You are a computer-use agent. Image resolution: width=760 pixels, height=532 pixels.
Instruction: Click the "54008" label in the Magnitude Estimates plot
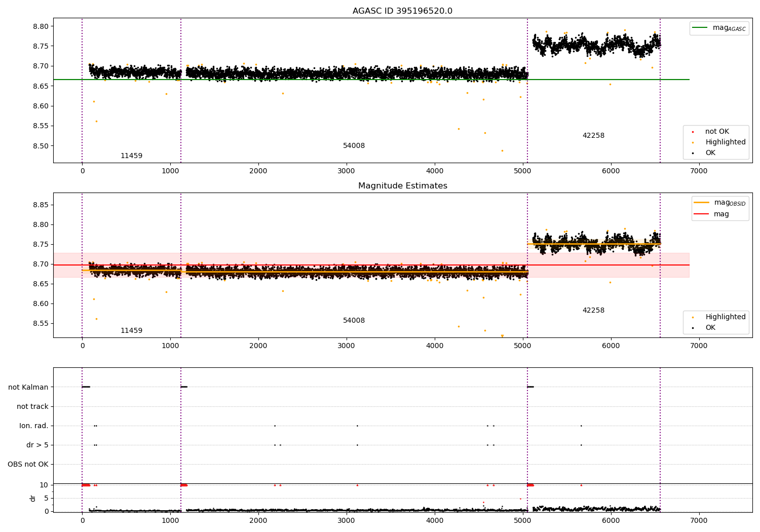click(354, 321)
